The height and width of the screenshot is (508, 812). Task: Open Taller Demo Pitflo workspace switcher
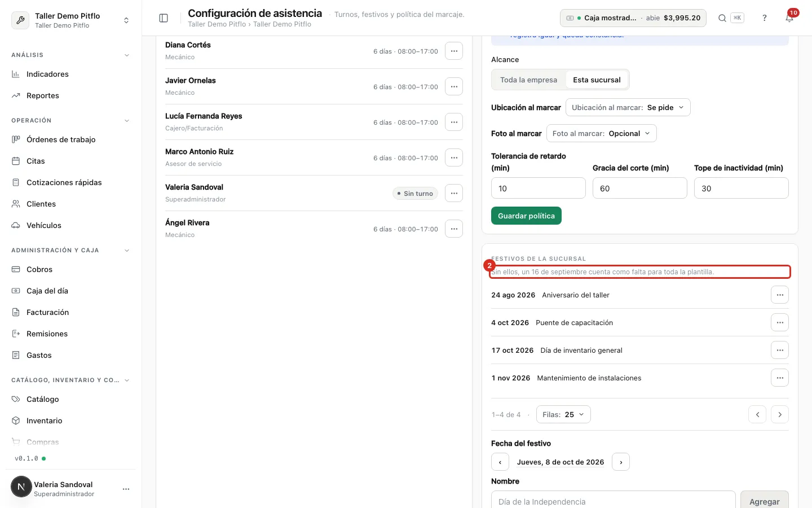tap(71, 20)
